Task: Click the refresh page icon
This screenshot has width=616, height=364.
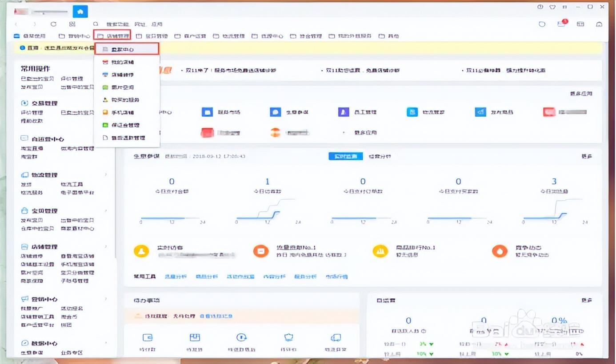Action: (53, 24)
